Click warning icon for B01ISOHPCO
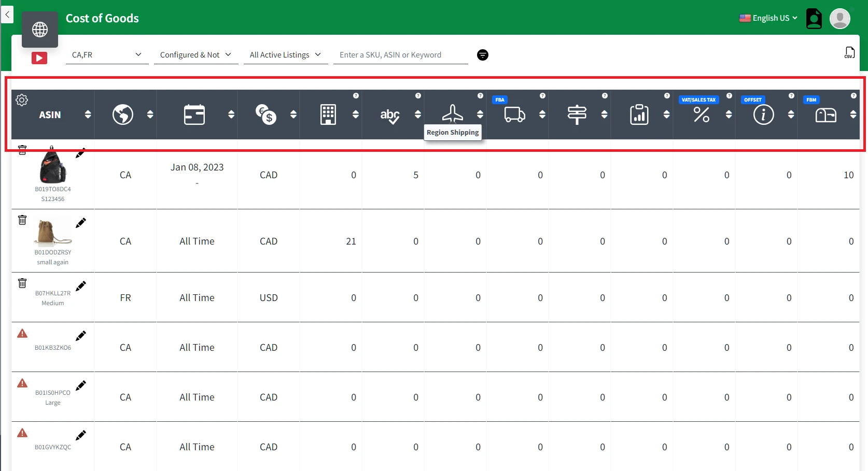 click(22, 383)
